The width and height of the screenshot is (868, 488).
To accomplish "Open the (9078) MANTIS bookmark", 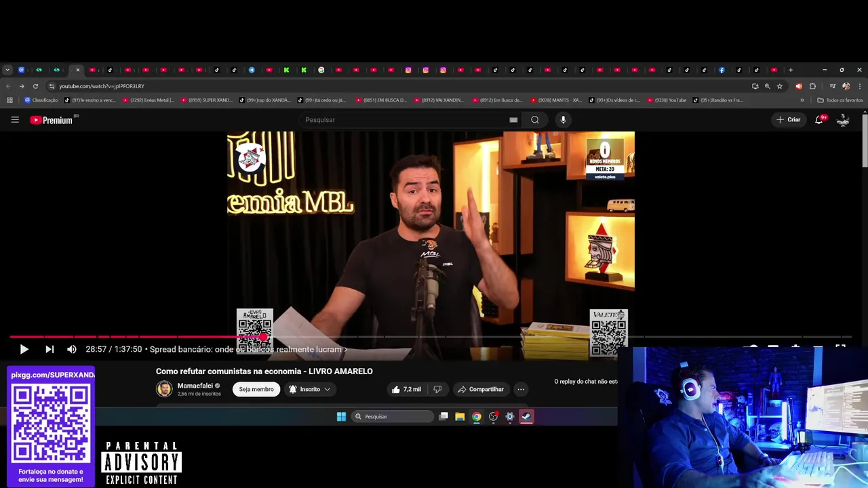I will pyautogui.click(x=556, y=100).
